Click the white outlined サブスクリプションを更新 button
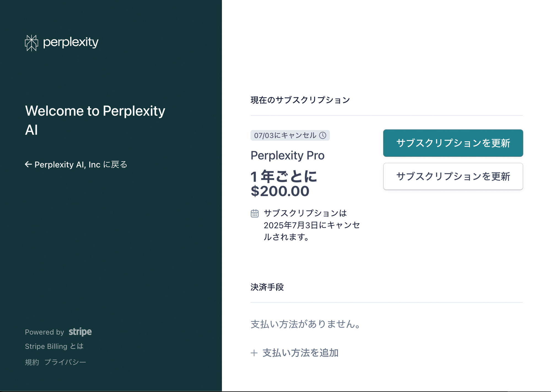The width and height of the screenshot is (551, 392). [x=453, y=176]
